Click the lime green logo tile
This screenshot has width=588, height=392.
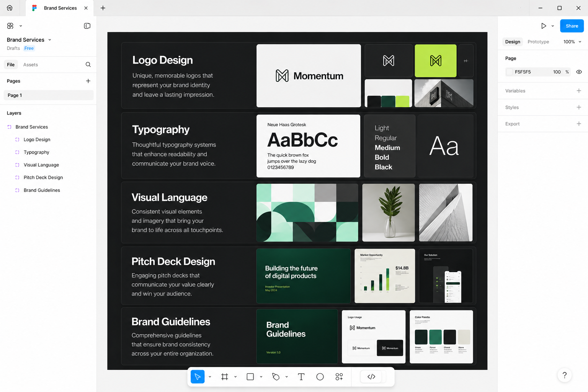click(x=436, y=61)
